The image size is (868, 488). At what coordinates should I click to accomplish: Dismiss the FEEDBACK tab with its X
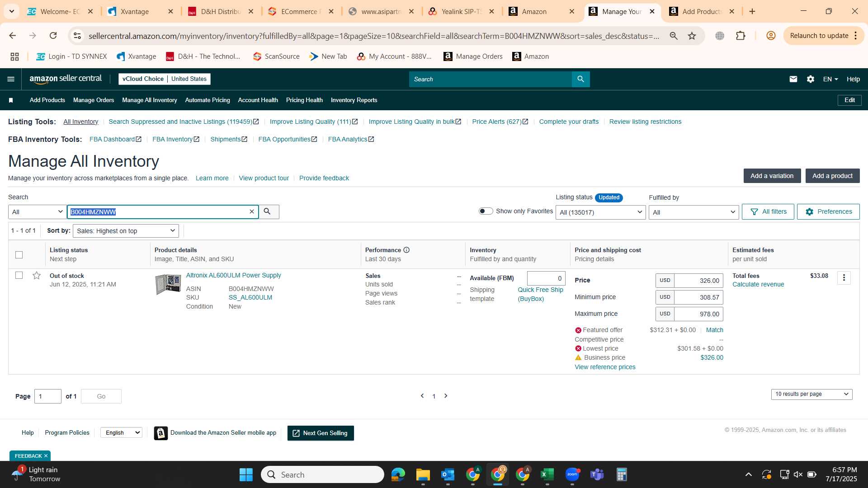pyautogui.click(x=46, y=456)
